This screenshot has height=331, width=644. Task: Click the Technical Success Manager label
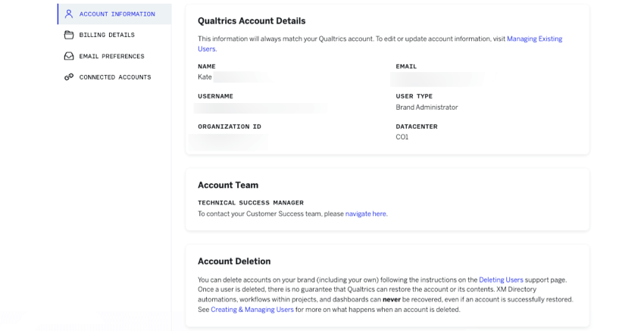tap(251, 202)
